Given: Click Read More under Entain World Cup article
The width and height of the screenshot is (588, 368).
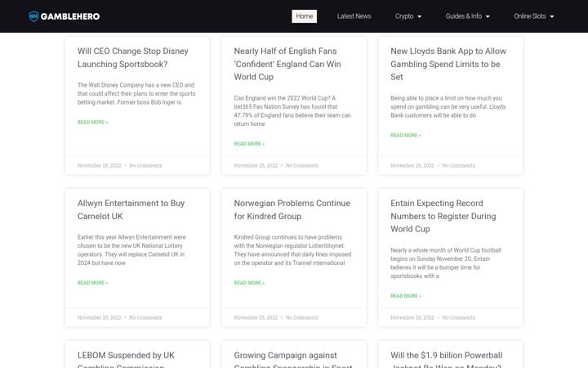Looking at the screenshot, I should click(406, 296).
